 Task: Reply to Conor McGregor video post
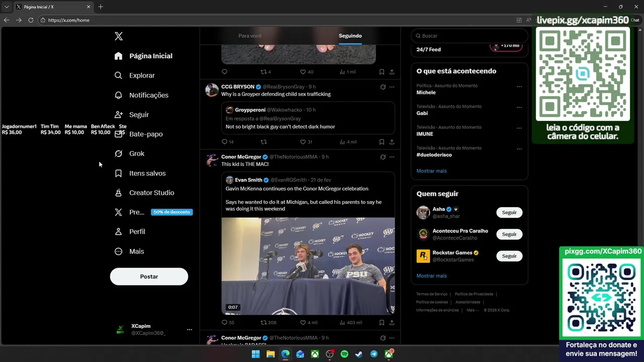(x=228, y=322)
